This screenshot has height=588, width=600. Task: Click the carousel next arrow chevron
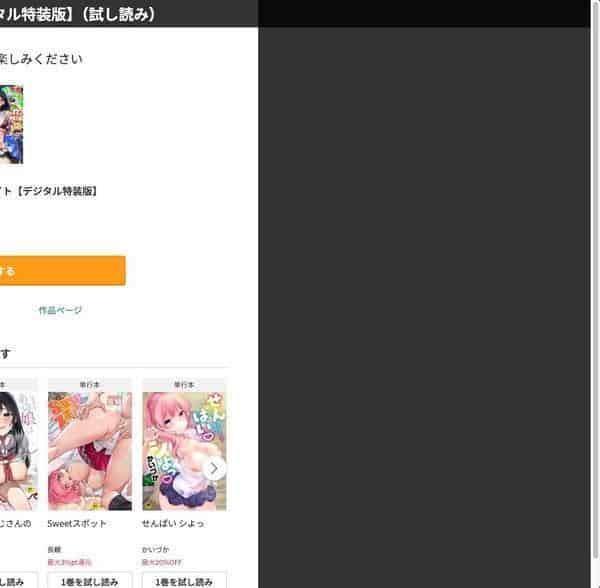click(x=214, y=468)
